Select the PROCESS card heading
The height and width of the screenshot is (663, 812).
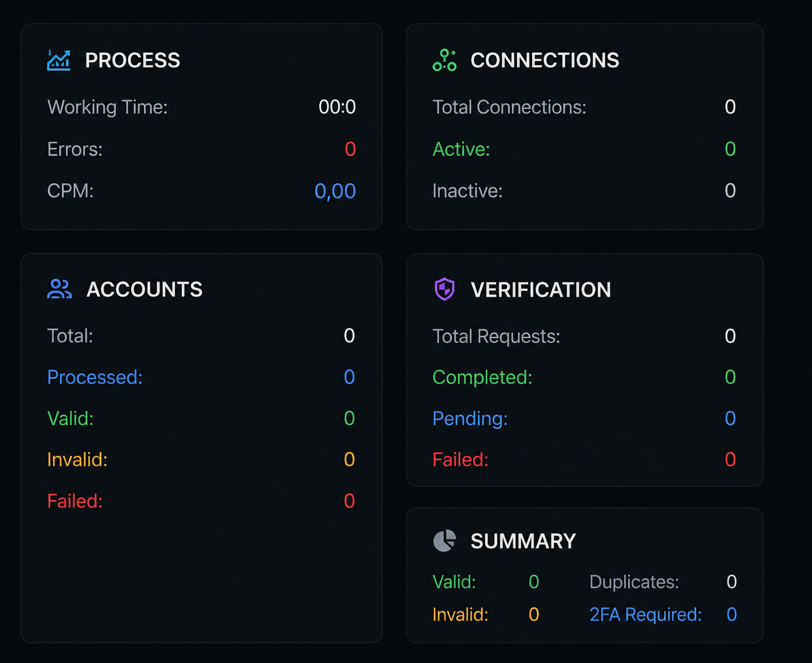click(x=133, y=60)
